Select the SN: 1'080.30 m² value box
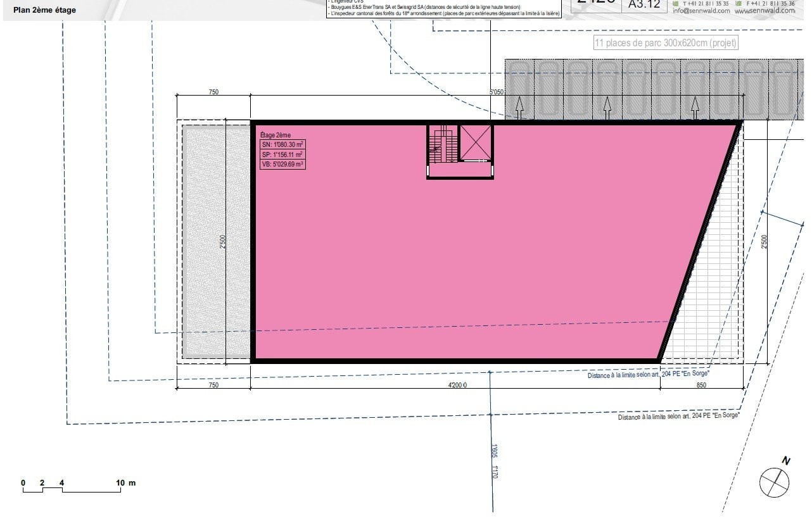812x521 pixels. (282, 144)
